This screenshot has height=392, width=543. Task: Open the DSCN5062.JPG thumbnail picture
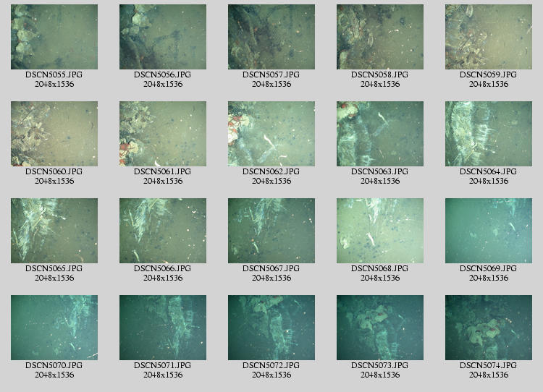pos(271,134)
